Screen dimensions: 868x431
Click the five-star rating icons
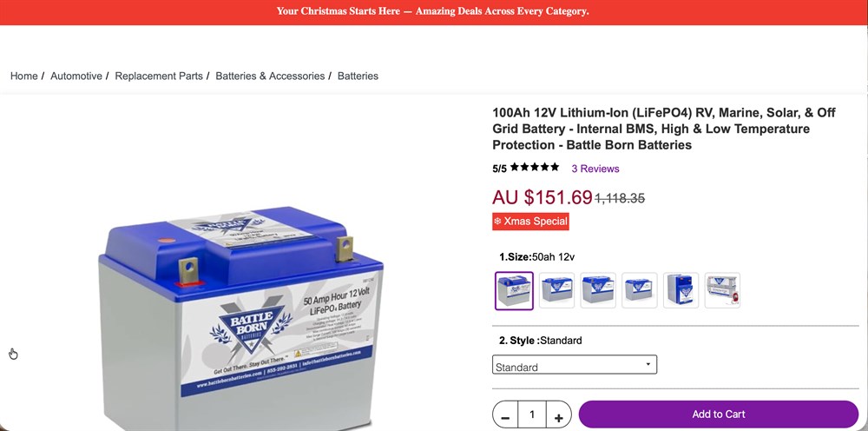[535, 167]
